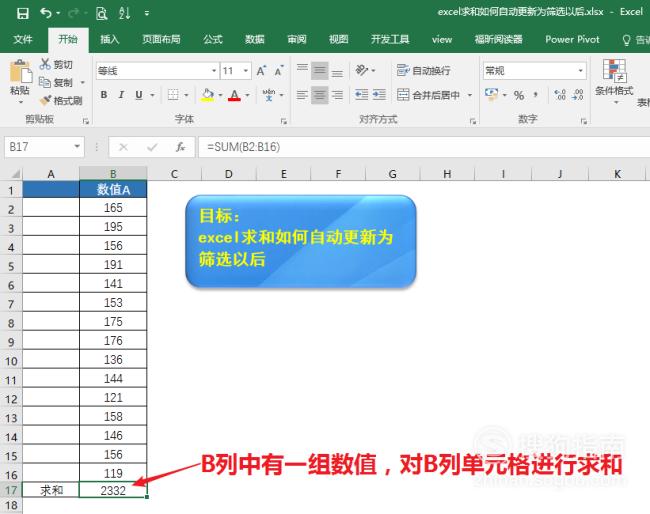Image resolution: width=650 pixels, height=514 pixels.
Task: Open the font size 11 dropdown
Action: 245,71
